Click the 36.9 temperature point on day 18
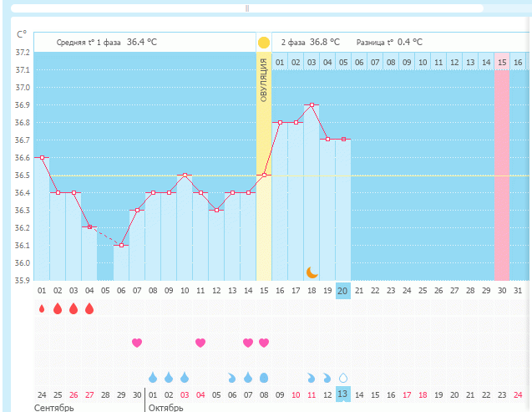Screen dimensions: 532x412 point(312,105)
